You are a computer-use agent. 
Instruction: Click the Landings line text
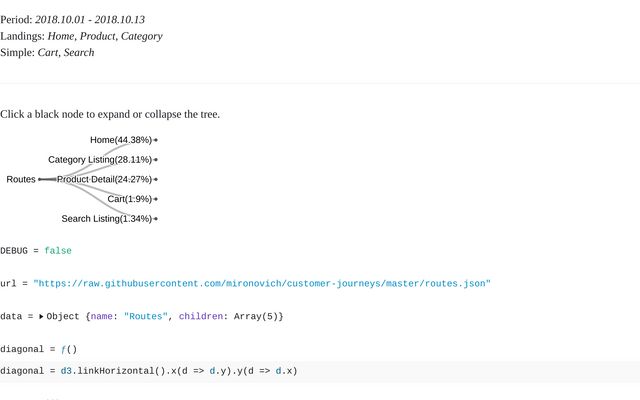pyautogui.click(x=81, y=36)
